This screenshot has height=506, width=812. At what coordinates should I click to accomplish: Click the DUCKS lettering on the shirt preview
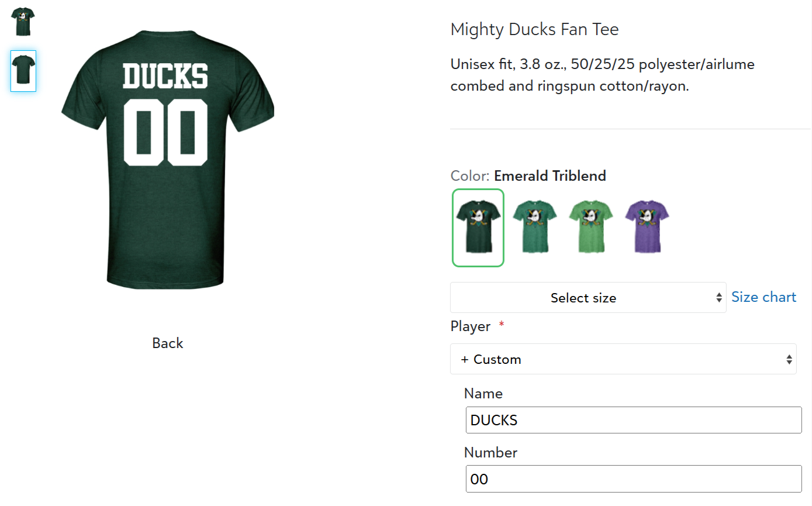click(x=165, y=77)
